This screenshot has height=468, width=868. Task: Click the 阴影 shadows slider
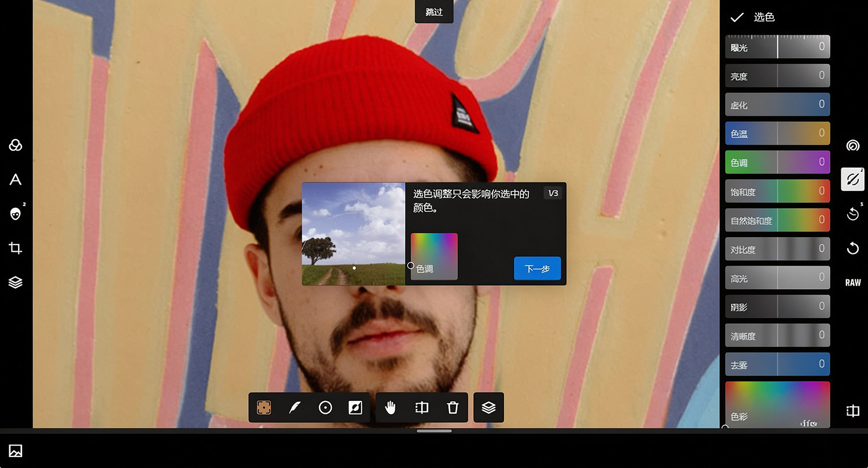click(778, 307)
